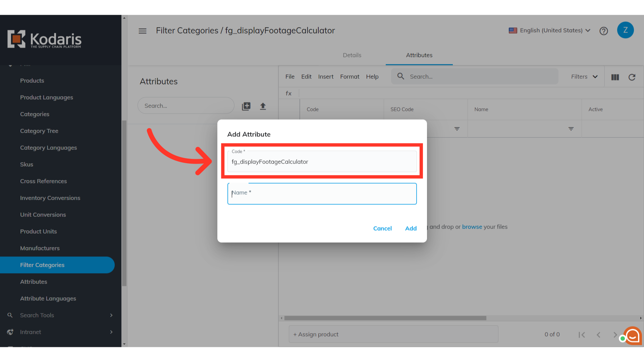
Task: Click the refresh grid icon
Action: pyautogui.click(x=632, y=77)
